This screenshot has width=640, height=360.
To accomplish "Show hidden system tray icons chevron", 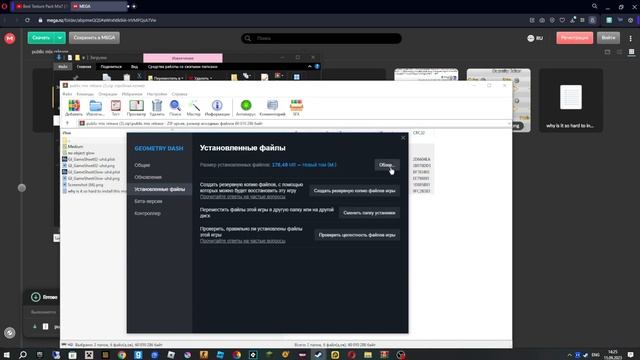I will pyautogui.click(x=570, y=355).
